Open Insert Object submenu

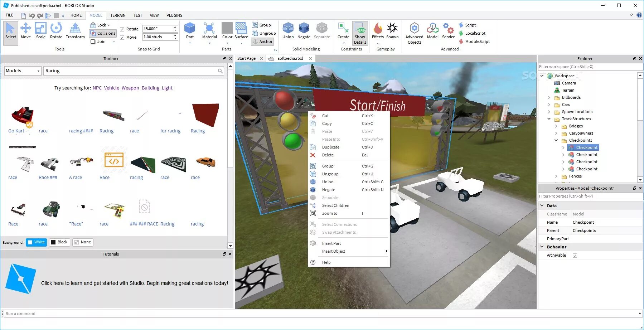coord(349,251)
